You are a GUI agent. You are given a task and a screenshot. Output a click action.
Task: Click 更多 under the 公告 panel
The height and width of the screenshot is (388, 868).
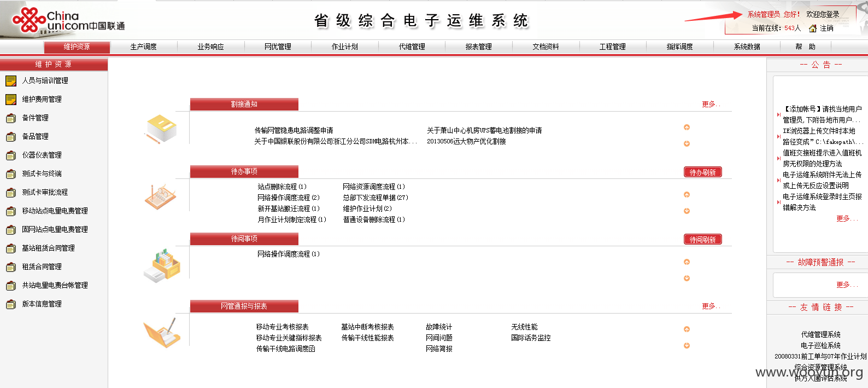847,219
